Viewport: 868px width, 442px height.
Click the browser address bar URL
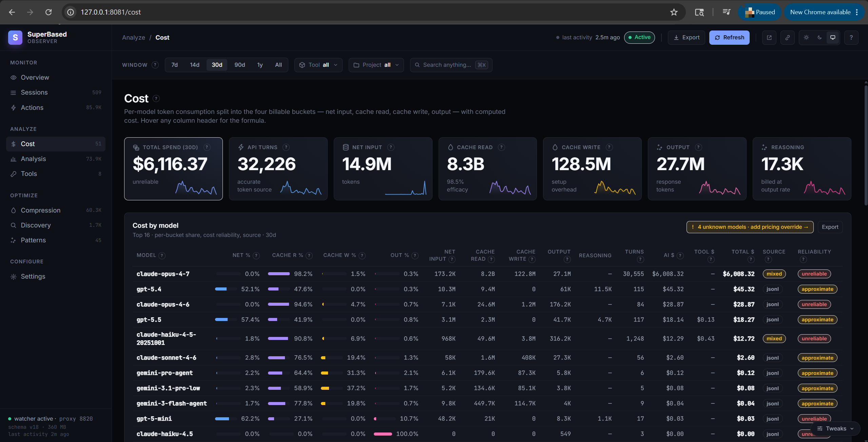click(111, 12)
